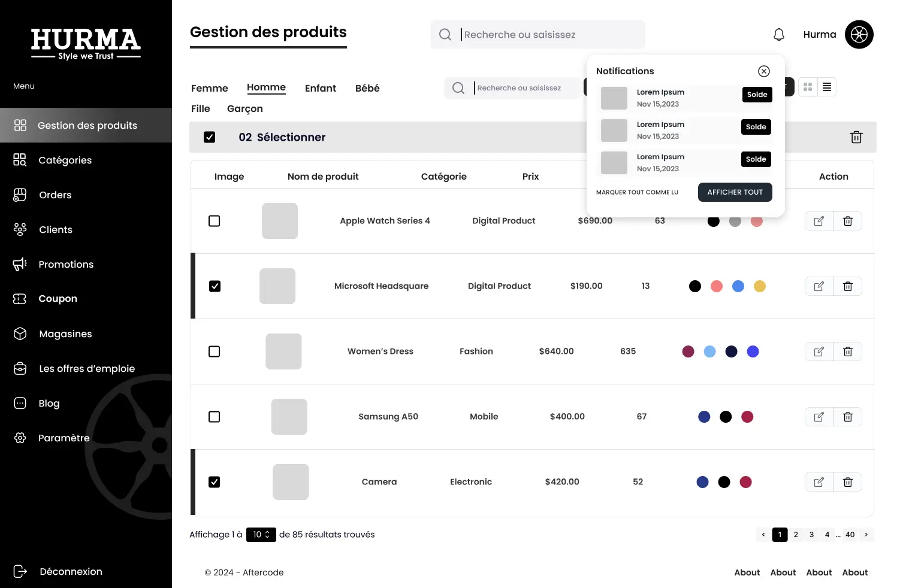Delete the Women's Dress product

[x=847, y=351]
